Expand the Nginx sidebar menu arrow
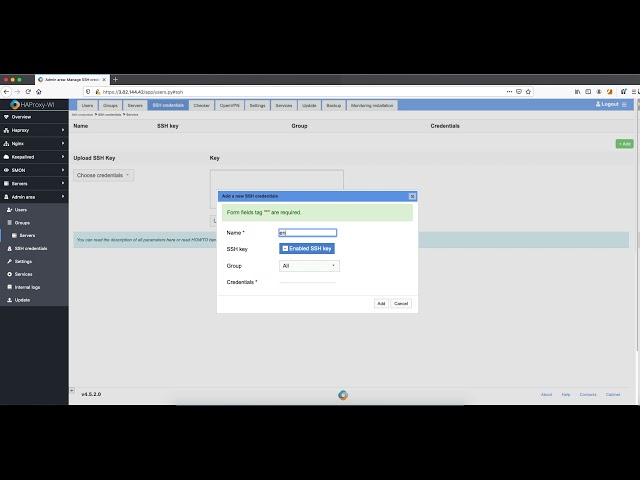This screenshot has width=640, height=480. click(x=63, y=144)
